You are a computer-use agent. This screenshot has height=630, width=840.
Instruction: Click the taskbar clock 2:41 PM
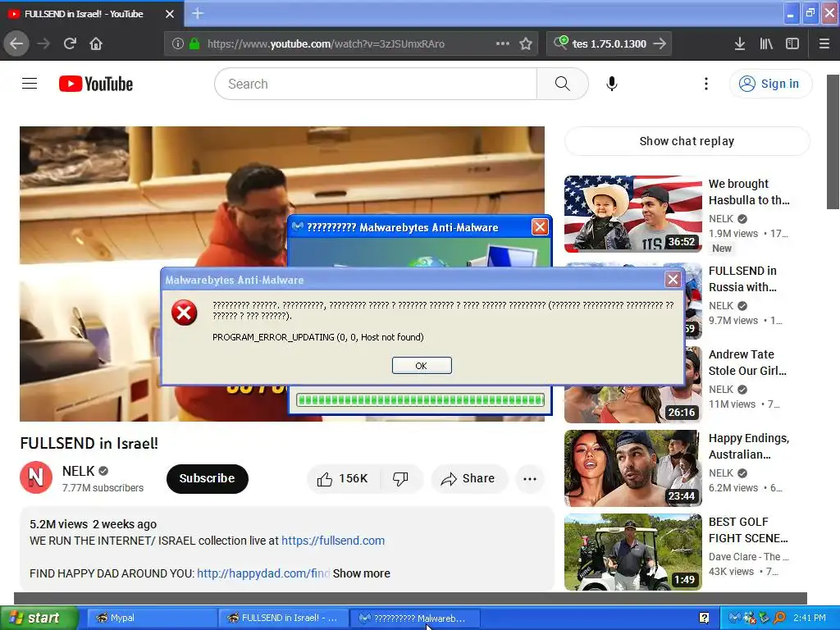pos(810,618)
